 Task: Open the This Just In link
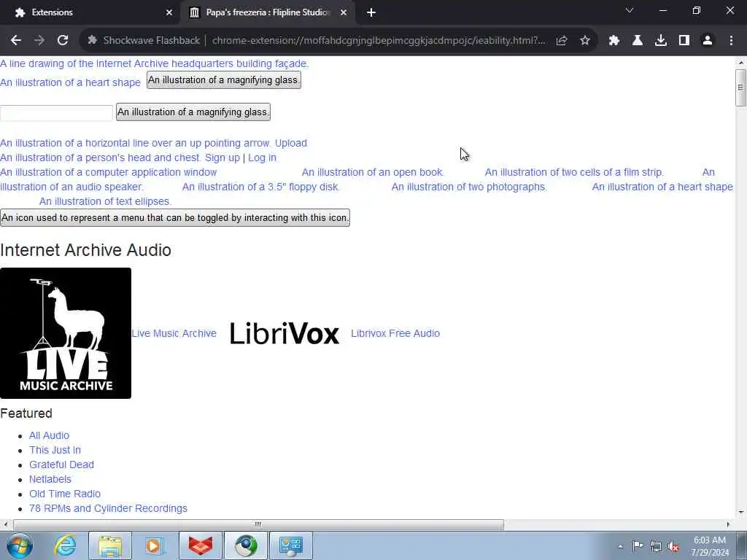pyautogui.click(x=55, y=450)
